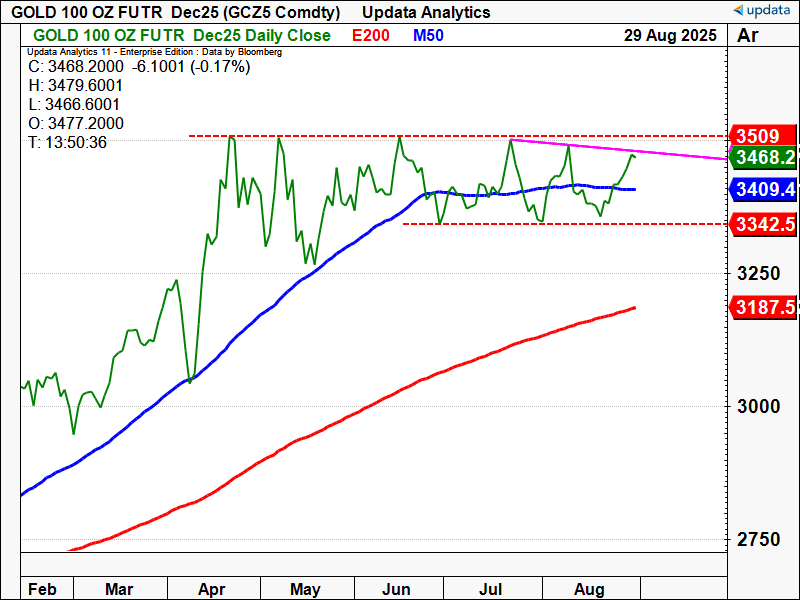Click the 'May' month on the time axis
Image resolution: width=800 pixels, height=600 pixels.
point(305,589)
